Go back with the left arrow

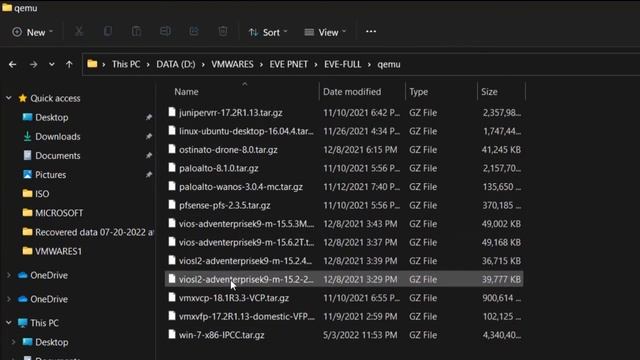tap(13, 64)
